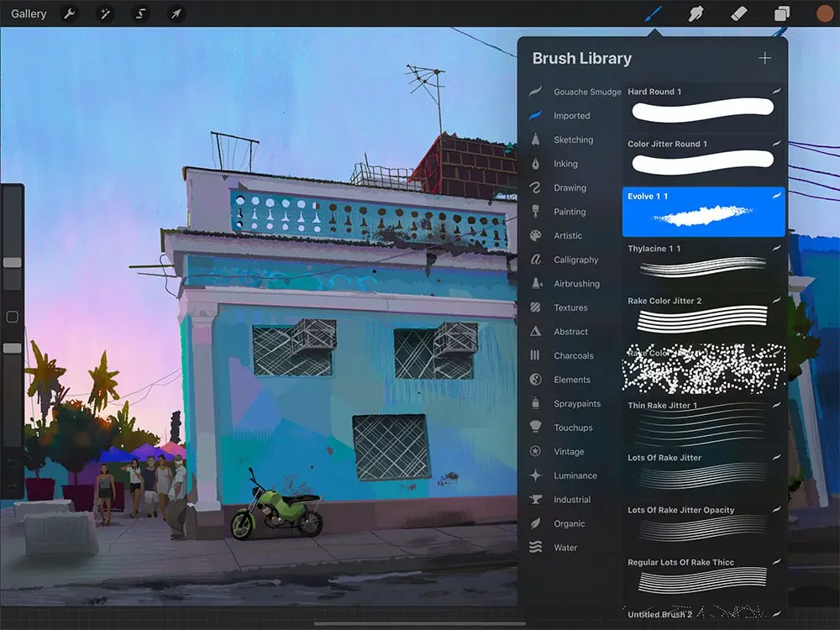
Task: Click the Charcoals label
Action: click(574, 355)
